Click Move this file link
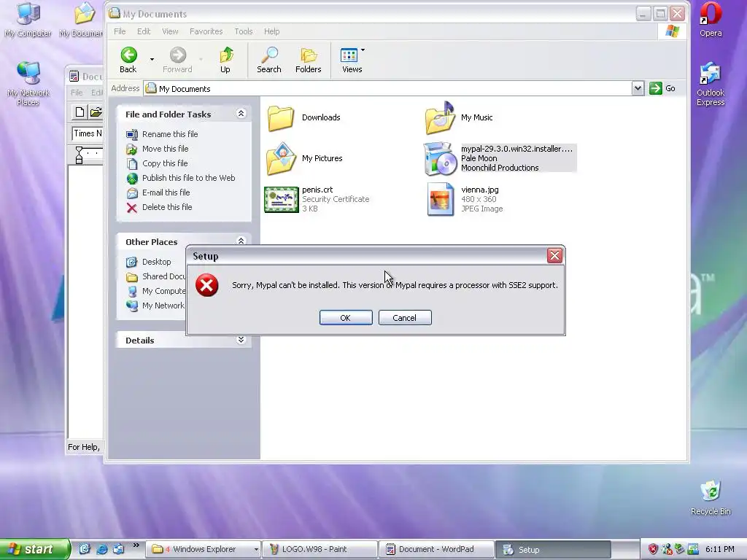Image resolution: width=747 pixels, height=560 pixels. pyautogui.click(x=166, y=149)
